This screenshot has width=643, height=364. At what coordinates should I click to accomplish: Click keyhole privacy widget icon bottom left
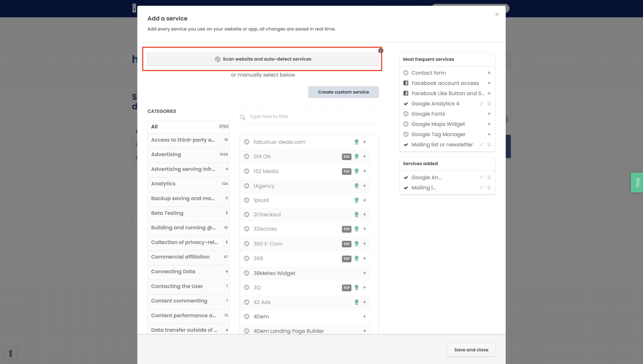[x=11, y=353]
